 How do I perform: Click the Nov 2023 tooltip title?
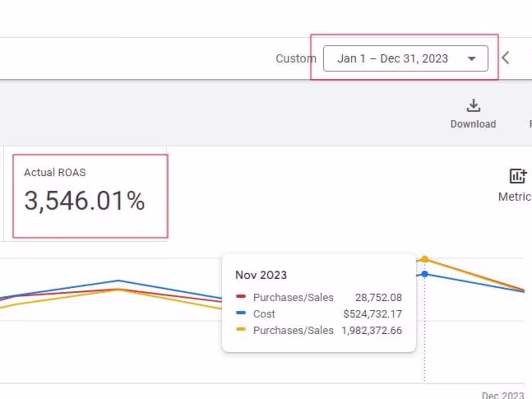pos(261,275)
